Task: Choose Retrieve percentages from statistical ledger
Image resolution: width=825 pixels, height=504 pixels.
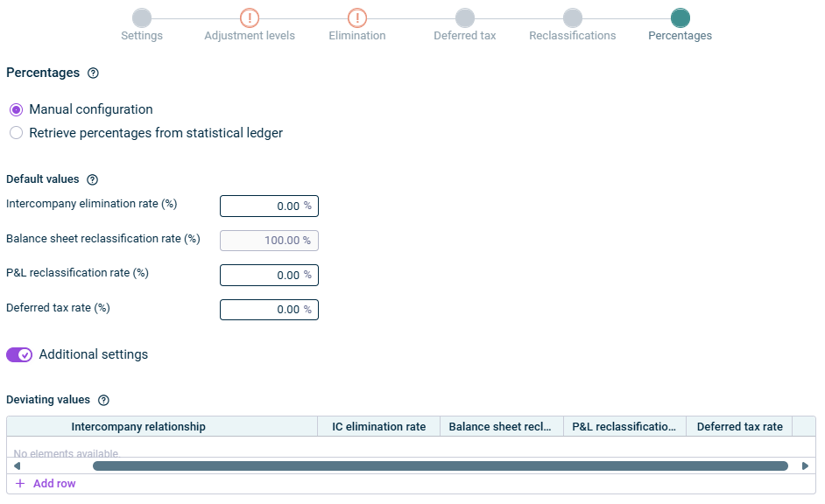Action: click(16, 133)
